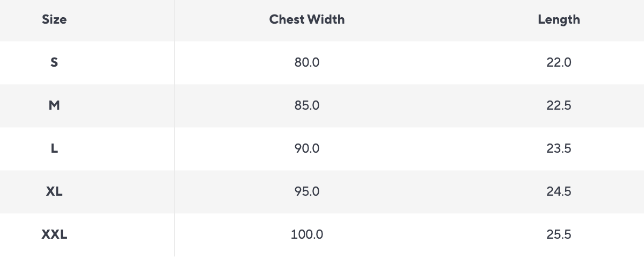Click the Length column header
The image size is (644, 257).
pyautogui.click(x=559, y=20)
